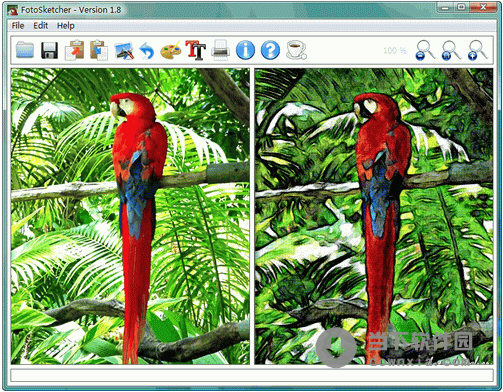Open the Help menu
The image size is (503, 392).
(x=66, y=26)
